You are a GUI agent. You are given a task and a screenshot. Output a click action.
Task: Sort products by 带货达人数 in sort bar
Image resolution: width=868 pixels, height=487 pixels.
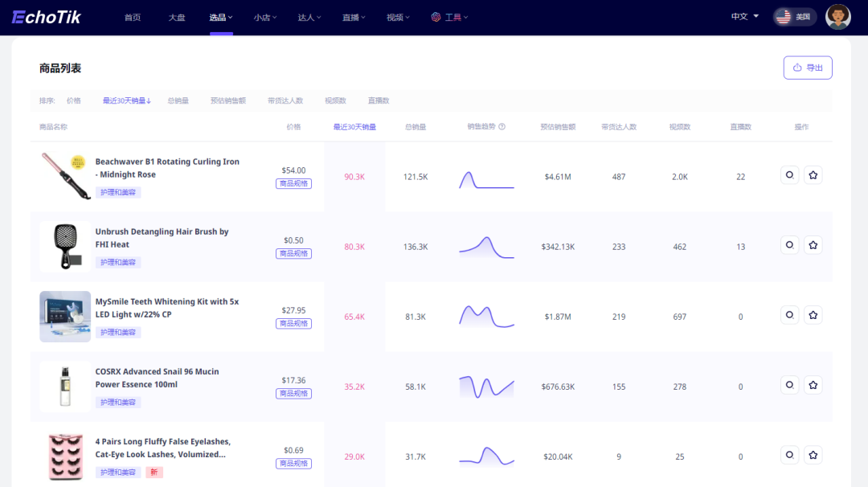tap(285, 100)
